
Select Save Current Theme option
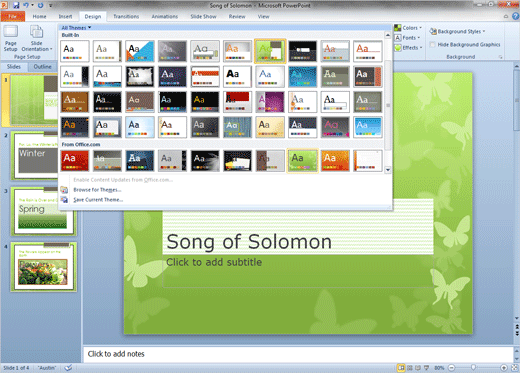pyautogui.click(x=98, y=200)
